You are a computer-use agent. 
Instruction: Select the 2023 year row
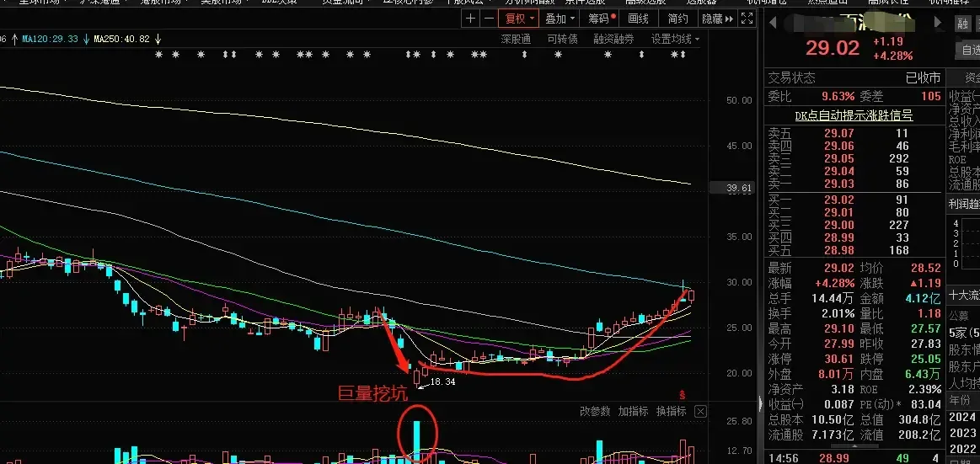coord(963,433)
